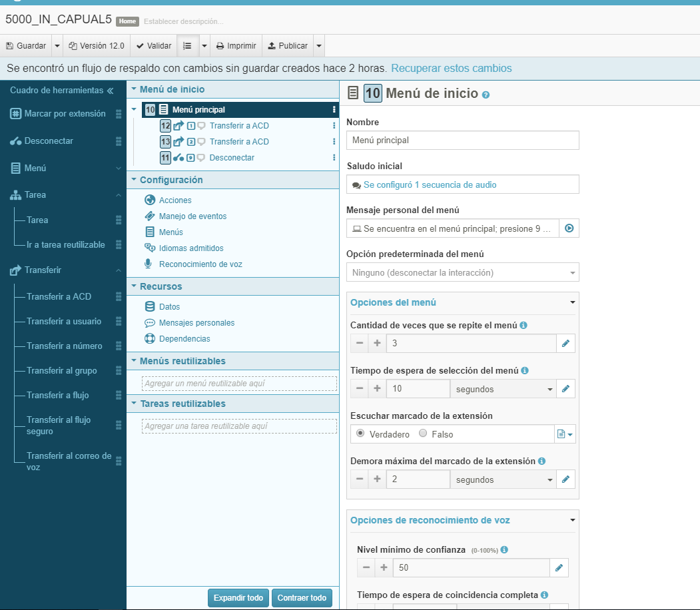Open Saludo inicial audio sequence link
Image resolution: width=700 pixels, height=610 pixels.
click(x=430, y=184)
